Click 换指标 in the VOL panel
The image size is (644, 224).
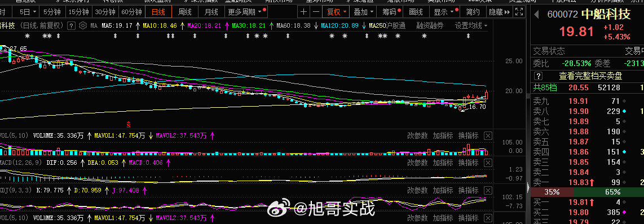[468, 135]
